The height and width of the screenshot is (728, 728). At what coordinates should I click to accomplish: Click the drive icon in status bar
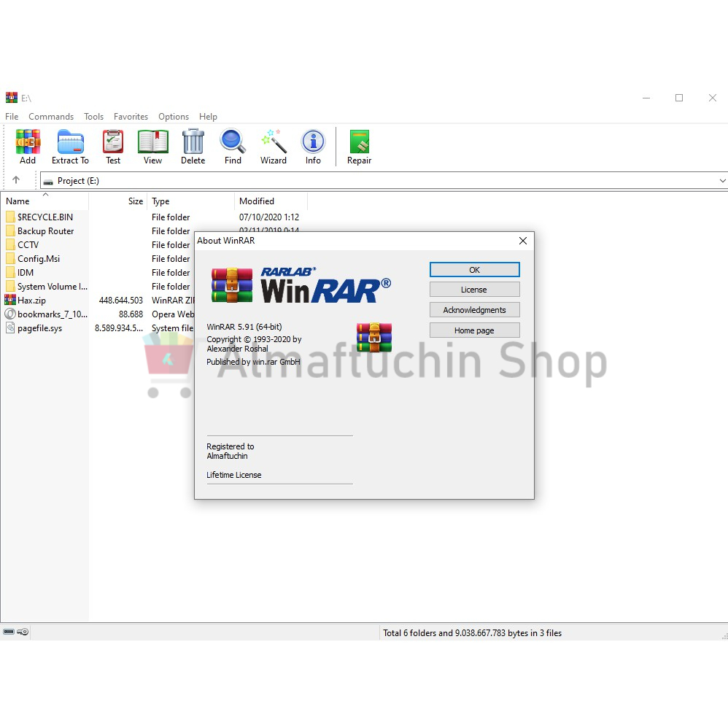pos(9,632)
